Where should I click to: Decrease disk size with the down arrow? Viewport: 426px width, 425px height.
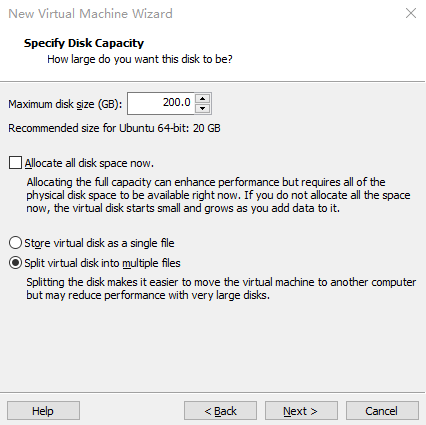tap(203, 108)
